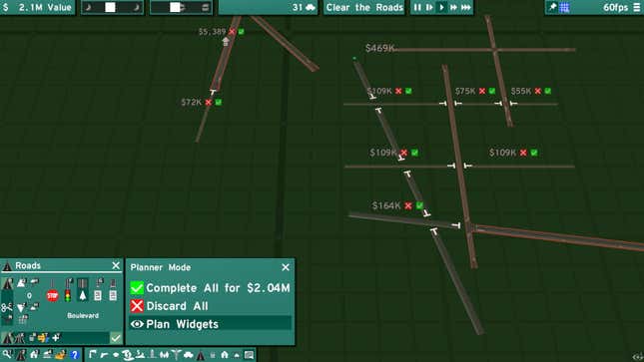Open the blue question mark help

pyautogui.click(x=74, y=355)
